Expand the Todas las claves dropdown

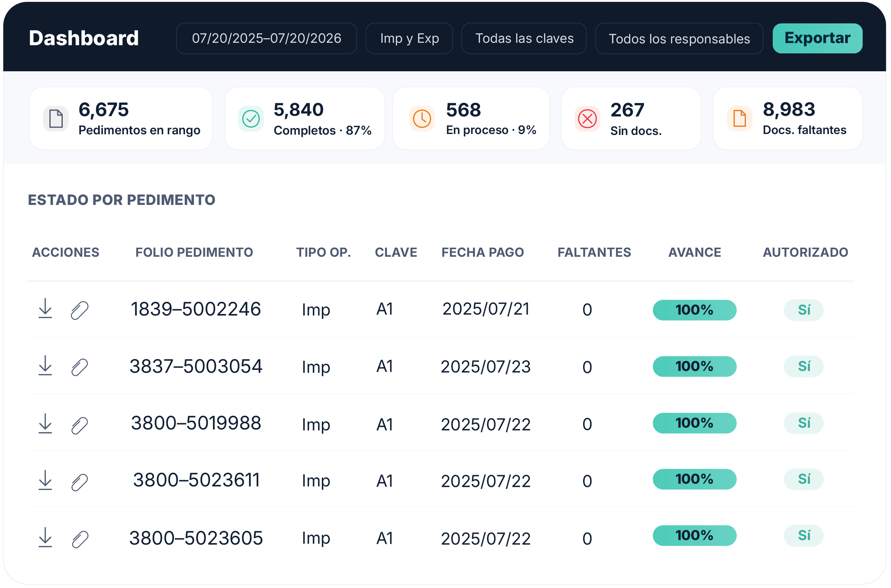[x=525, y=38]
